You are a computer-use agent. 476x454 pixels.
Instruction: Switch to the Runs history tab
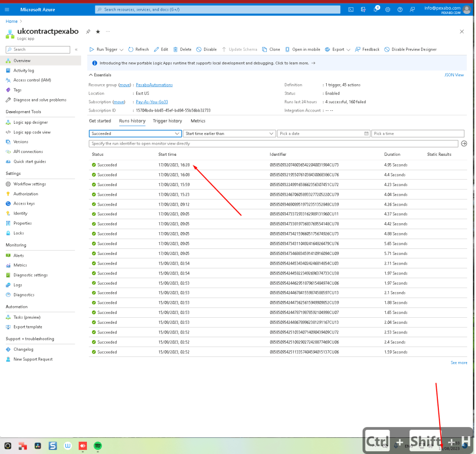(x=132, y=121)
